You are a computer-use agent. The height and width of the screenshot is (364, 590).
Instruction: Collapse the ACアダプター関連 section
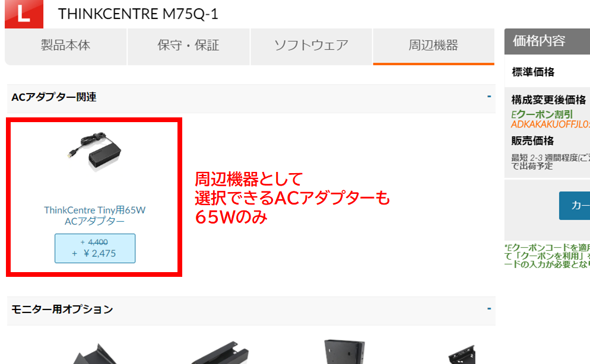pyautogui.click(x=489, y=97)
